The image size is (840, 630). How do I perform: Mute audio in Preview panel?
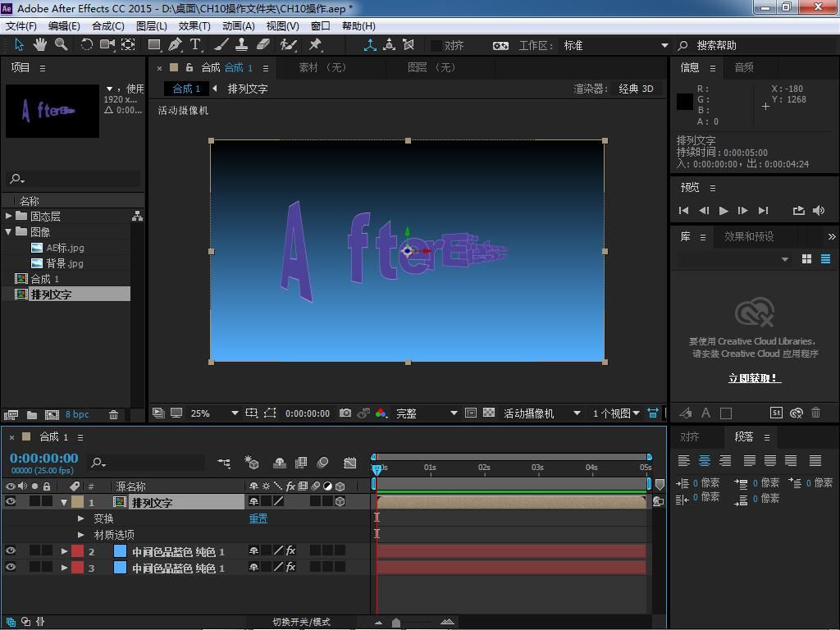tap(819, 211)
